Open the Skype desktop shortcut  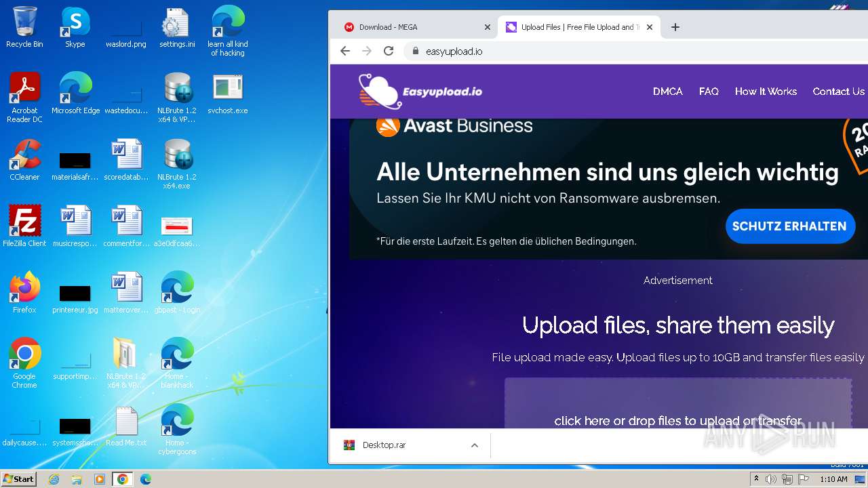coord(75,27)
